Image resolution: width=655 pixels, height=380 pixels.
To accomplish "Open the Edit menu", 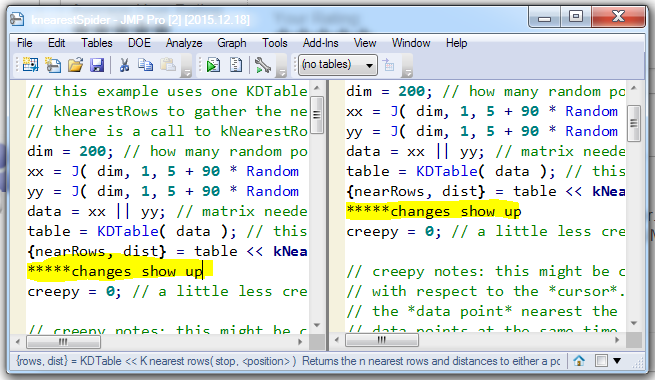I will click(x=56, y=43).
